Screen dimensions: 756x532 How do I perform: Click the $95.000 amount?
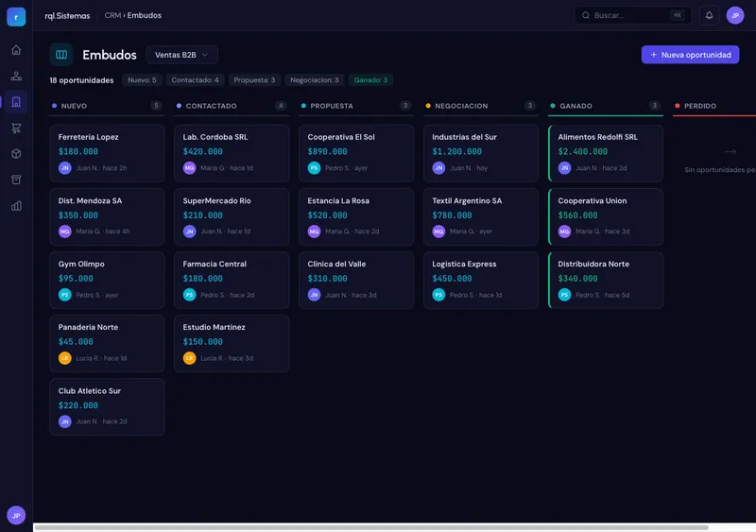(76, 279)
